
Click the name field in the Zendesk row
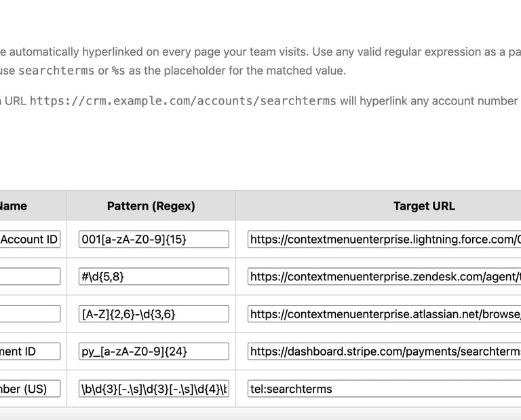pyautogui.click(x=30, y=276)
